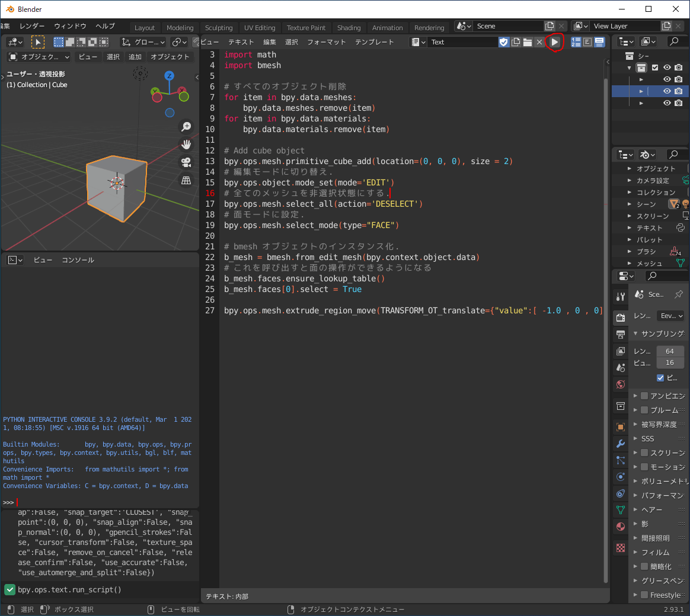Click the viewport samples value 16
690x616 pixels.
pos(670,362)
